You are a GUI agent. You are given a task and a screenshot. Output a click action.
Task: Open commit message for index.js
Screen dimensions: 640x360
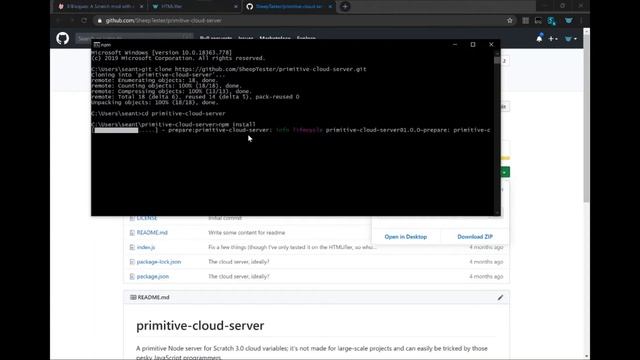click(x=292, y=247)
